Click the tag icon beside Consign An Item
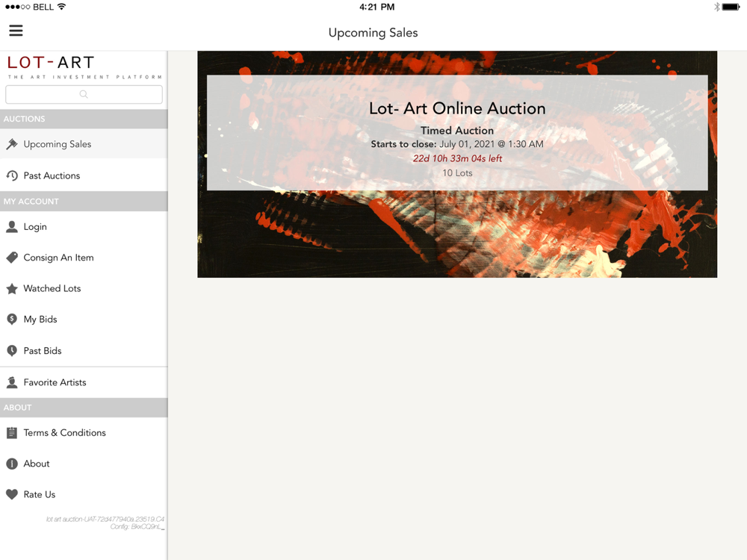 click(x=12, y=258)
